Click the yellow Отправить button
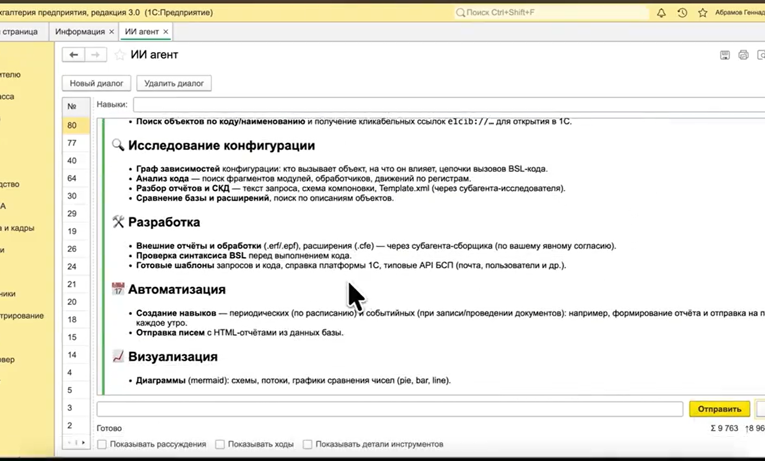The width and height of the screenshot is (765, 461). click(x=720, y=409)
